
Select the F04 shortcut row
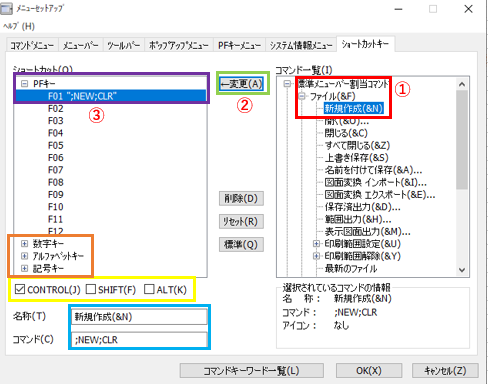tap(56, 133)
